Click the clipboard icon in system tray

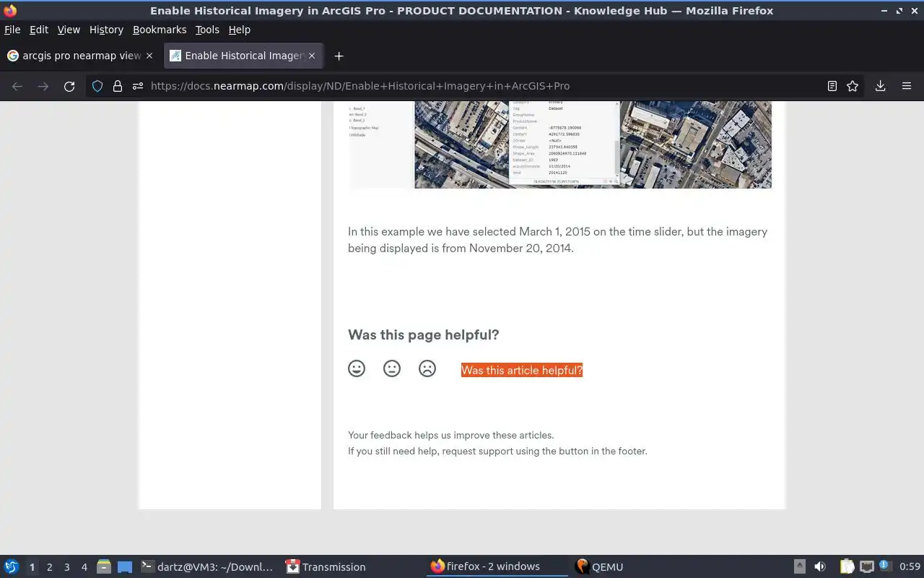point(847,567)
